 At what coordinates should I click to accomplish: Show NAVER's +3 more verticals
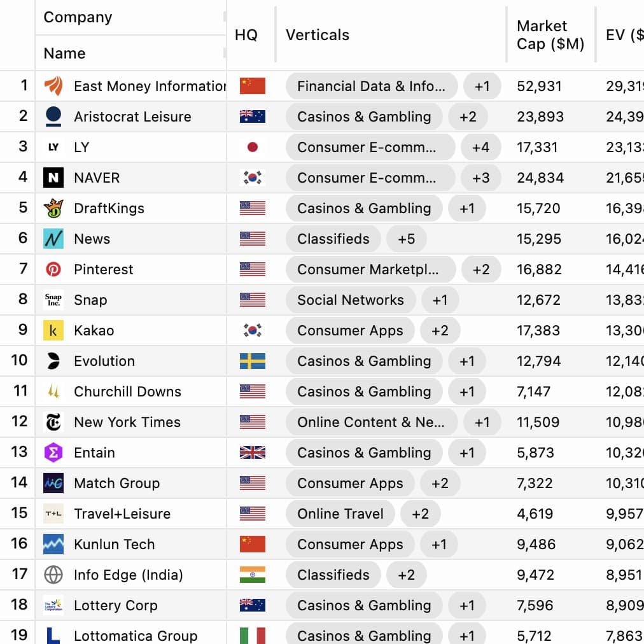coord(480,178)
